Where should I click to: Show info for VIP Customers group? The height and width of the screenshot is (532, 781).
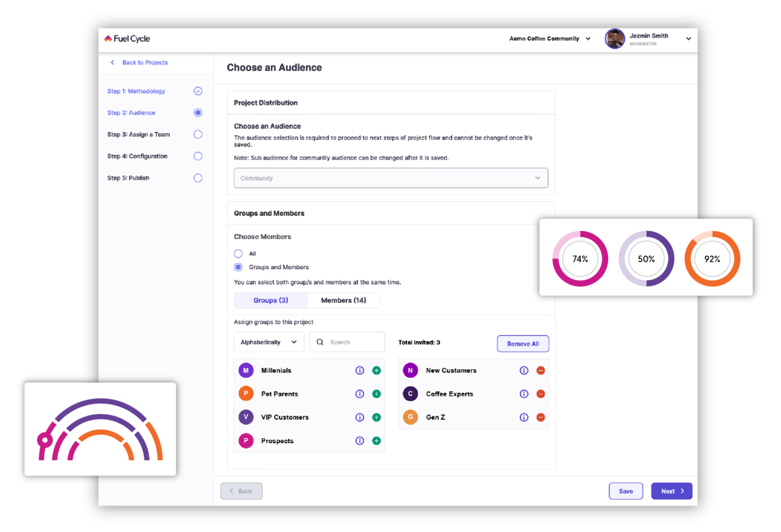click(359, 417)
